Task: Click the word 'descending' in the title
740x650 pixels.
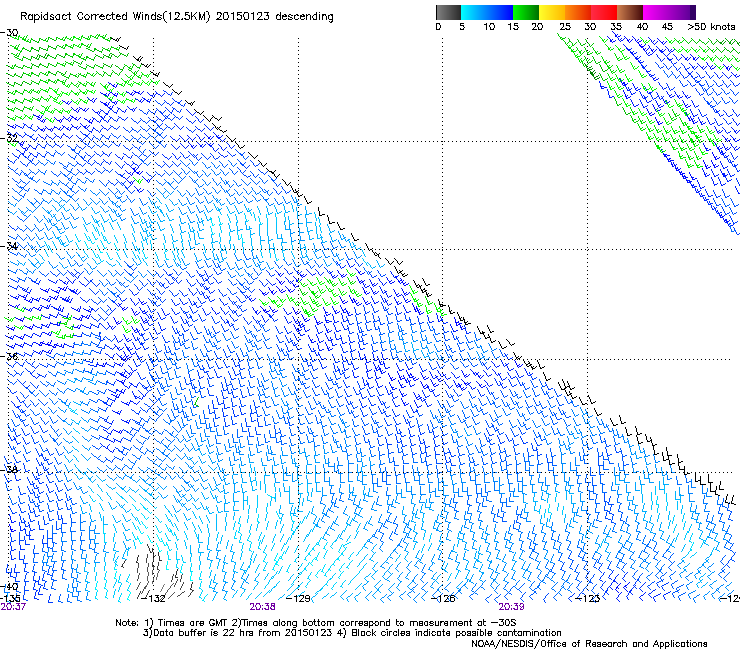Action: (x=304, y=16)
